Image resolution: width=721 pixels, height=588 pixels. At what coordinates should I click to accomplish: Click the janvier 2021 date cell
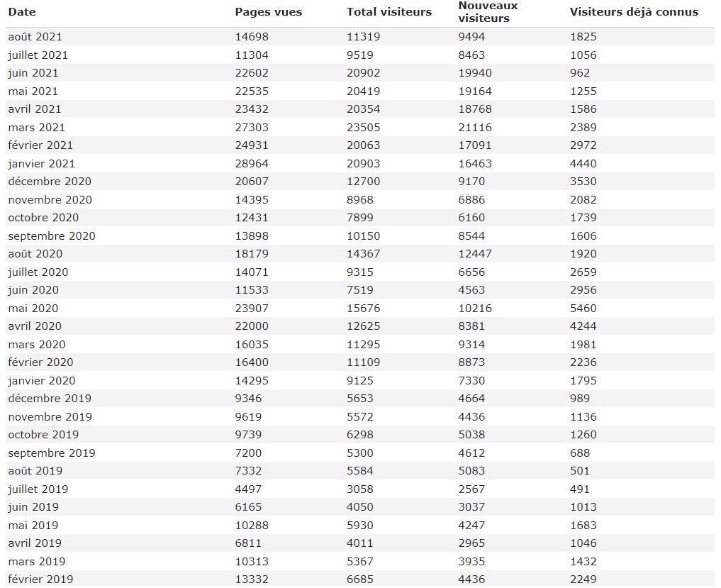(41, 163)
